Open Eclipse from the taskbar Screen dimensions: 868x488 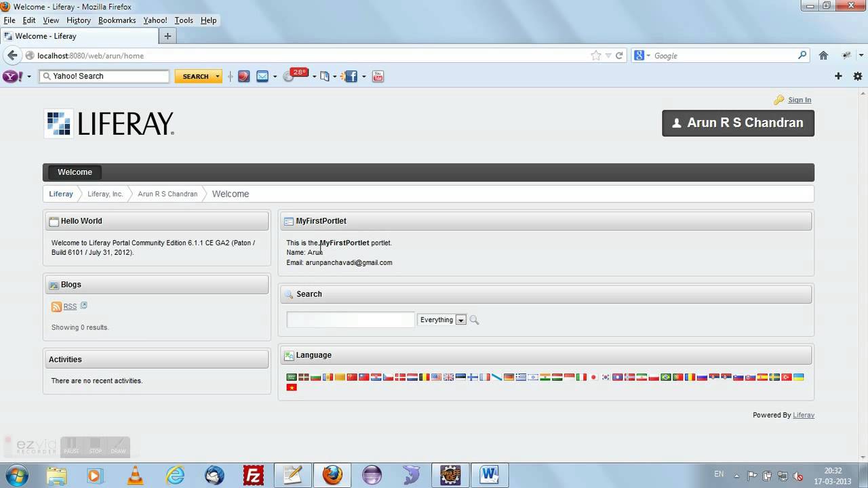click(372, 476)
